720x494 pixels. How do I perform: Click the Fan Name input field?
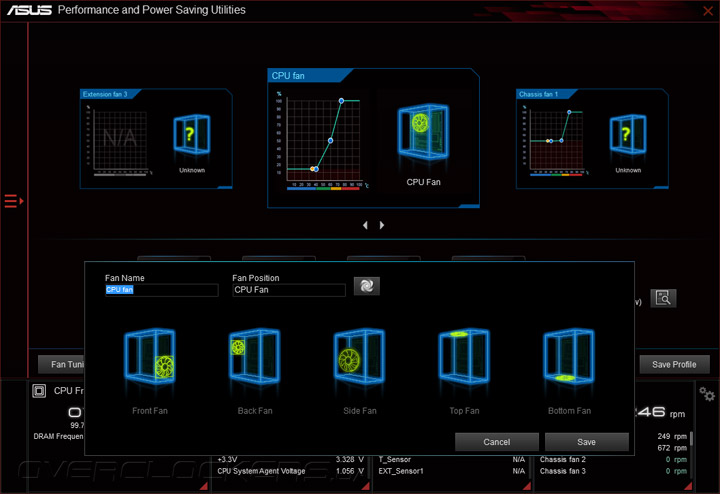coord(162,290)
